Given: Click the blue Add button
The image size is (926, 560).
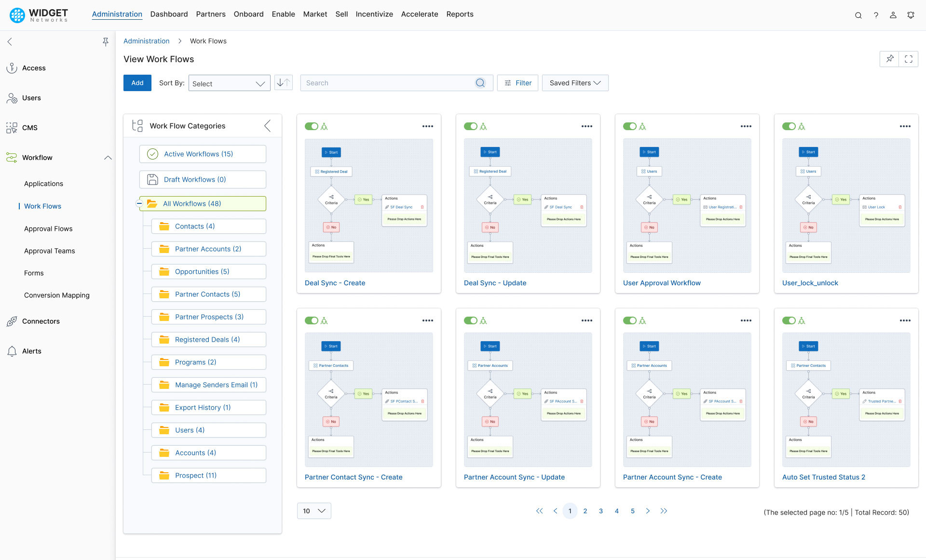Looking at the screenshot, I should tap(137, 83).
